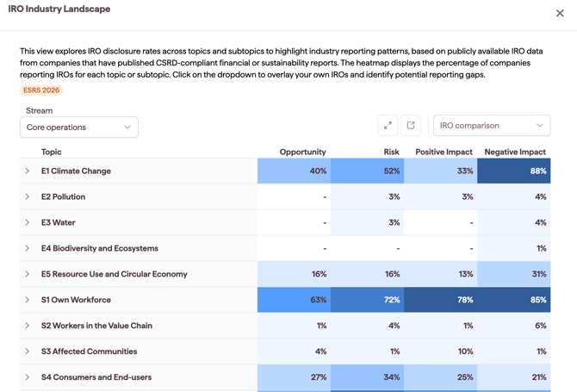Click the expand fullscreen arrows icon
The width and height of the screenshot is (577, 392).
pyautogui.click(x=388, y=126)
